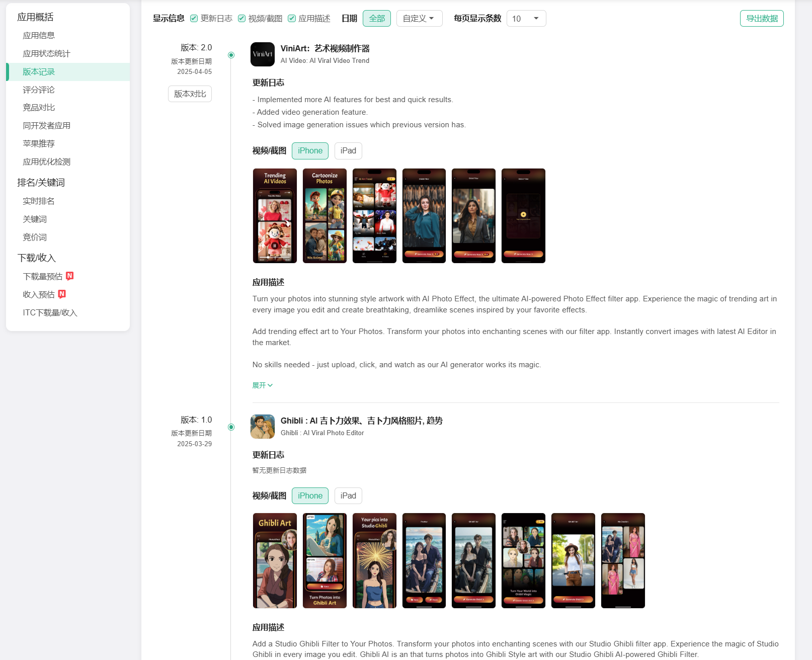Switch to iPad screenshots for version 2.0
812x660 pixels.
click(x=348, y=151)
